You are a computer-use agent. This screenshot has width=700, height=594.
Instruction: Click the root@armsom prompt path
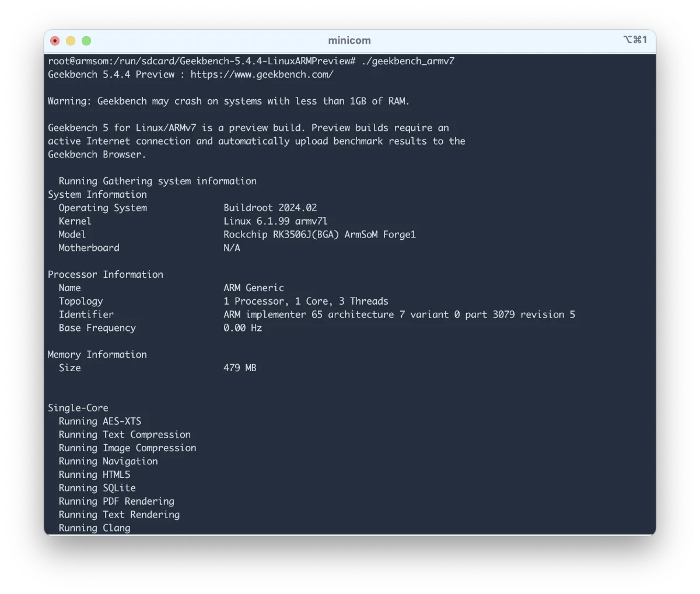pos(202,61)
